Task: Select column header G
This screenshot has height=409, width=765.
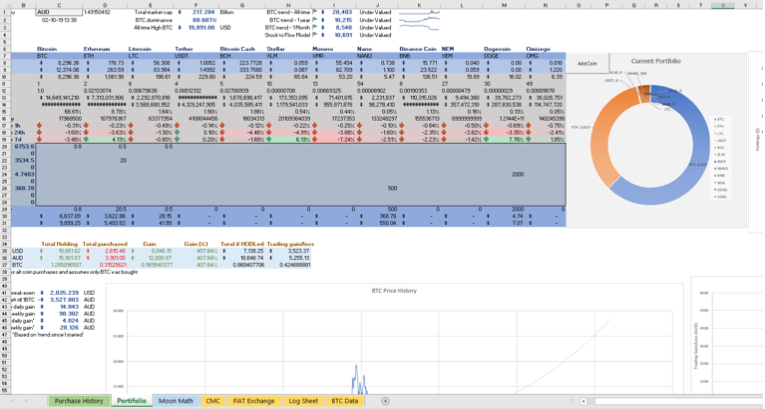Action: pyautogui.click(x=242, y=5)
